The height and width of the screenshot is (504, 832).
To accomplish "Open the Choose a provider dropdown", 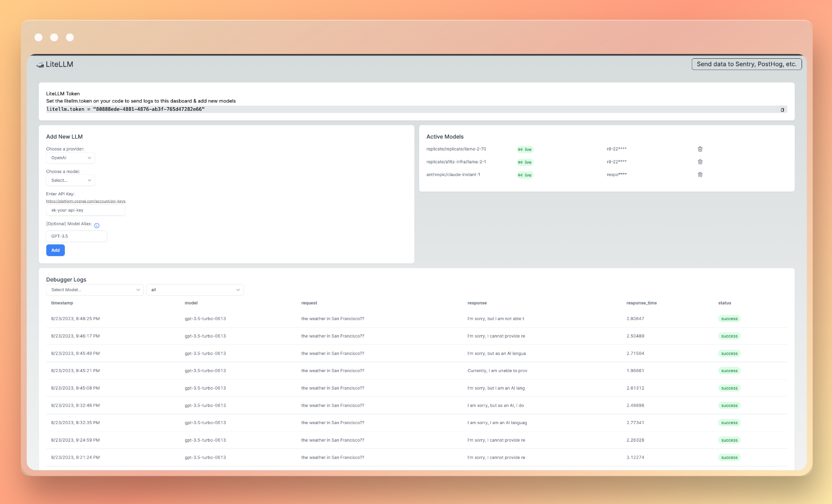I will [x=71, y=158].
